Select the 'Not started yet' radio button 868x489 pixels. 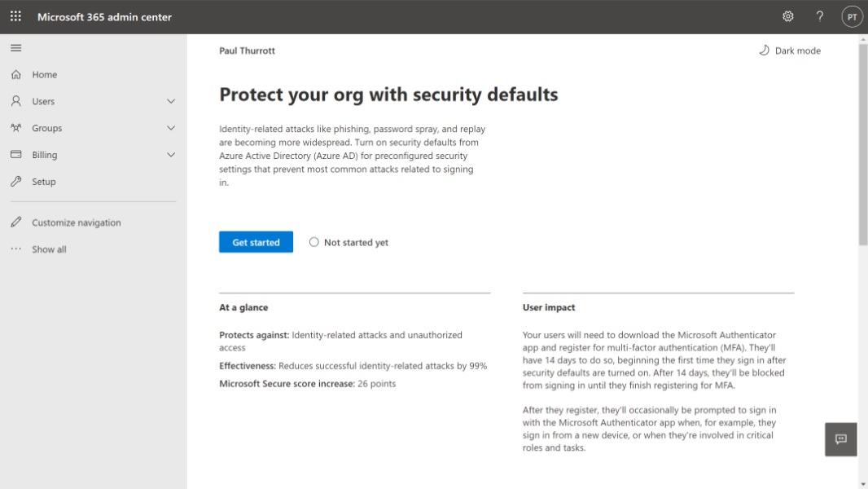click(314, 242)
